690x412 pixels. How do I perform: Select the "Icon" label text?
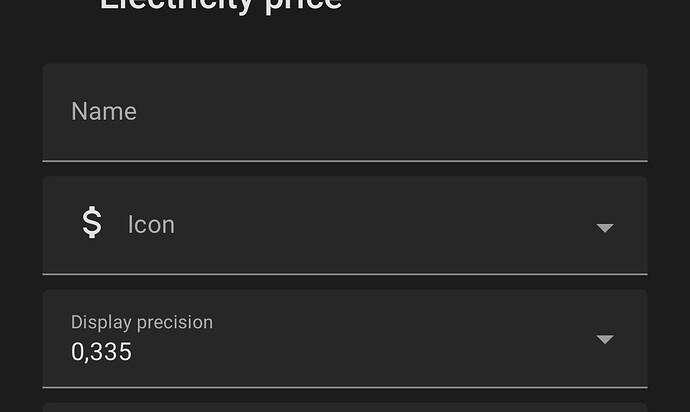tap(151, 224)
